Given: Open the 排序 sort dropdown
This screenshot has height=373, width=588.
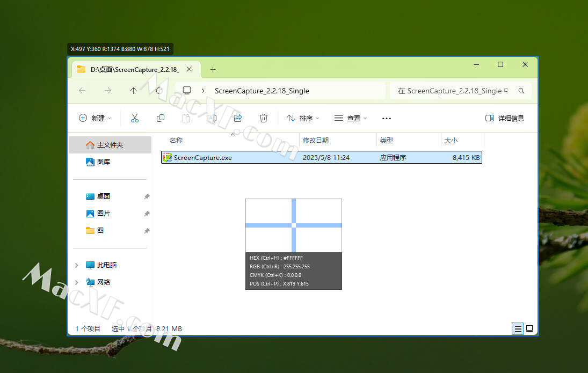Looking at the screenshot, I should (x=303, y=118).
